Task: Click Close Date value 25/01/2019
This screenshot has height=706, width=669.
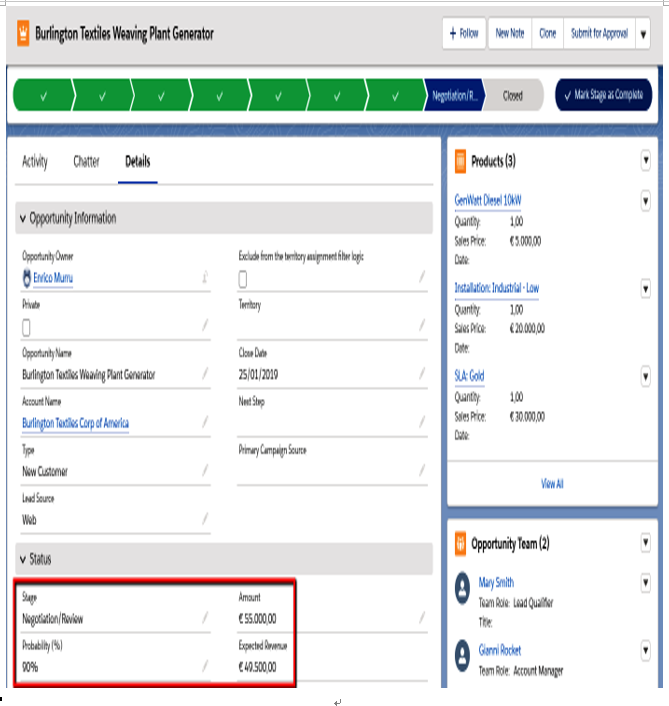Action: pyautogui.click(x=258, y=375)
